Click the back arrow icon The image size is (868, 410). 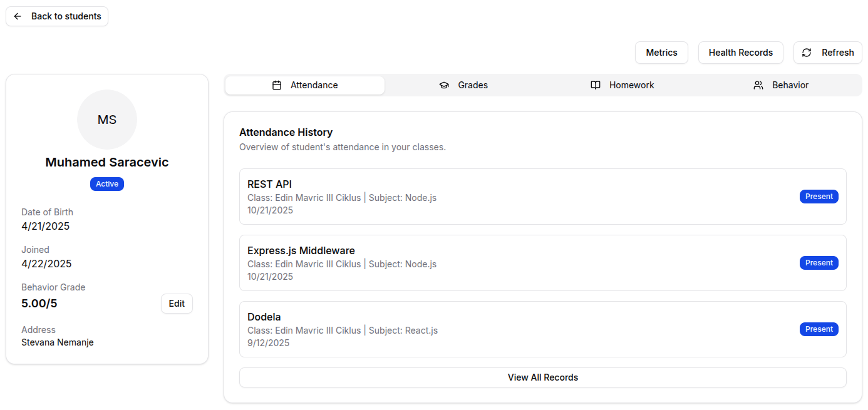tap(18, 16)
